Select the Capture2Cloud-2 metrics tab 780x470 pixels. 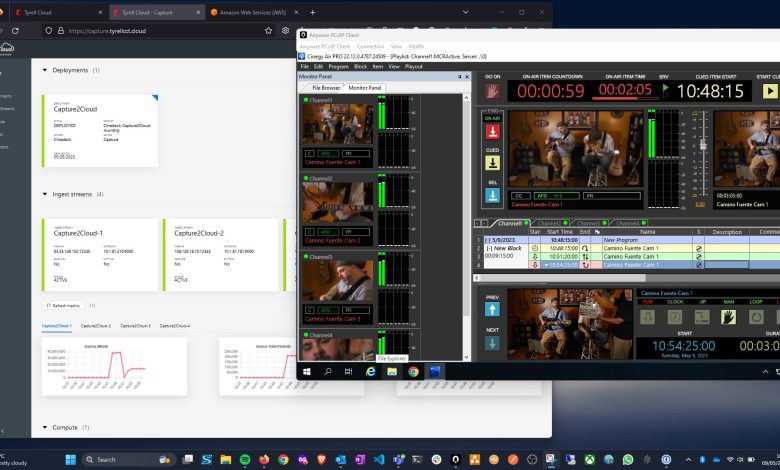coord(96,326)
